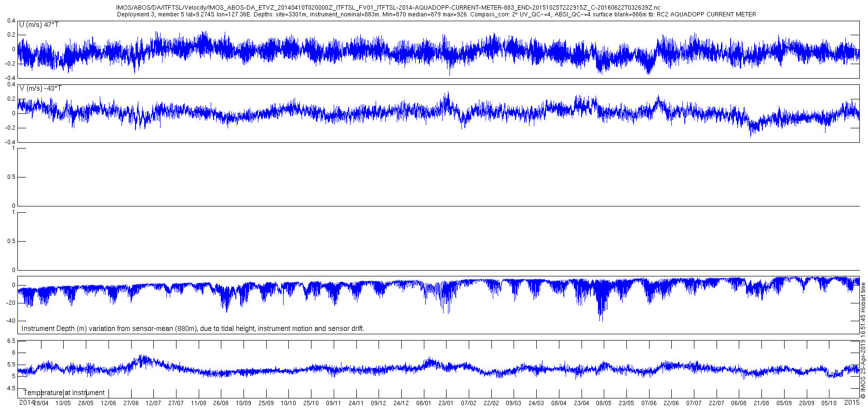Select date tick '27/06'
Viewport: 868px width, 410px height.
point(131,403)
